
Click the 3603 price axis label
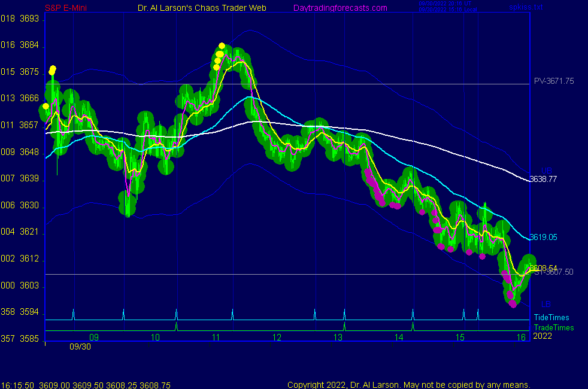tap(29, 285)
